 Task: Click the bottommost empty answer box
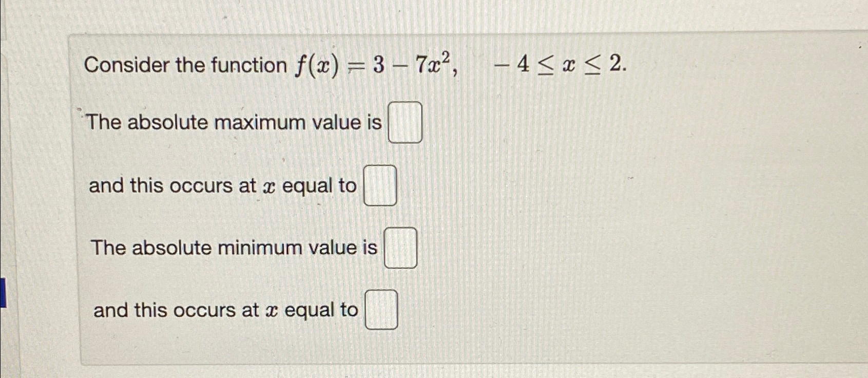pos(382,310)
